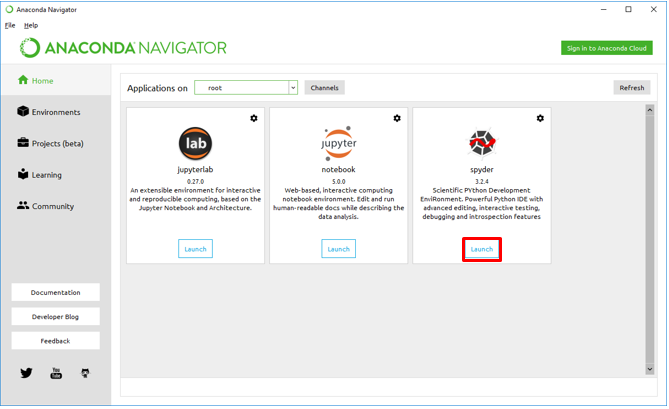Open the notebook card settings gear
The image size is (669, 409).
397,118
